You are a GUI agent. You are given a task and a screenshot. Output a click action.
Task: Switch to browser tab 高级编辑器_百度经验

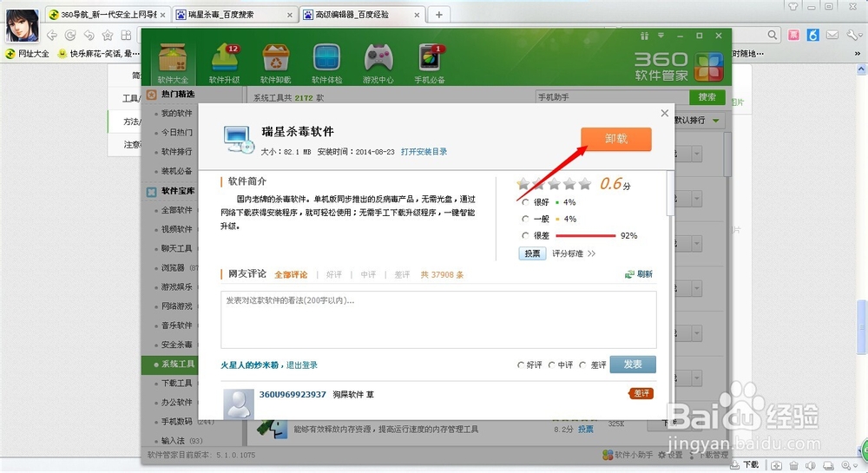[362, 15]
